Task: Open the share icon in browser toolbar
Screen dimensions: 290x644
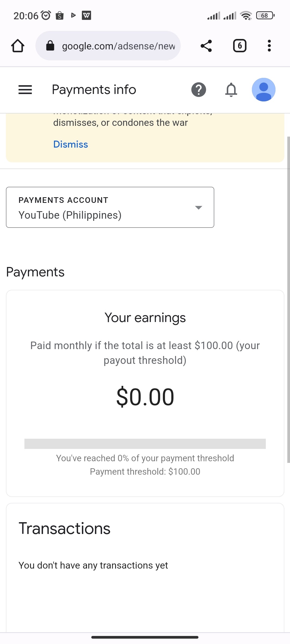Action: coord(206,46)
